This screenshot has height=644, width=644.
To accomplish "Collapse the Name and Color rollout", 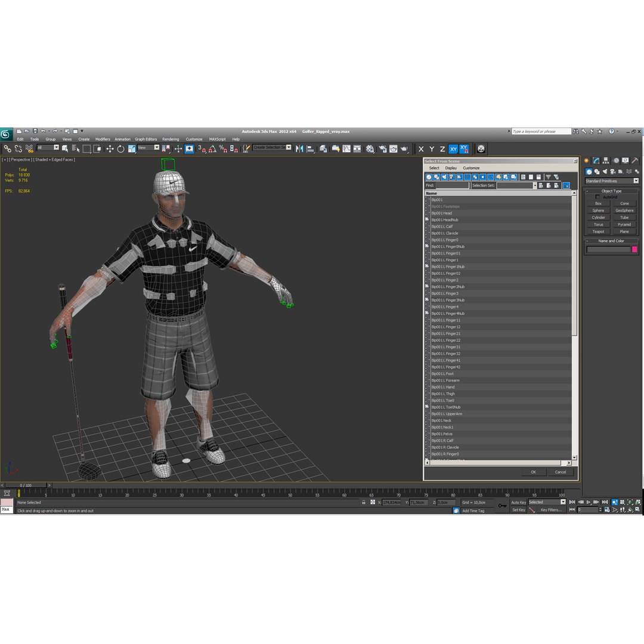I will pos(611,241).
